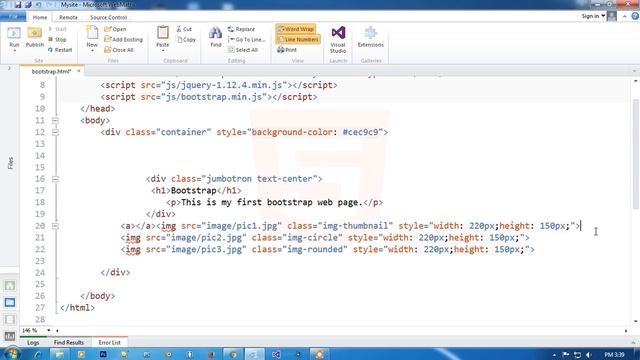This screenshot has height=360, width=640.
Task: Open the Paste dropdown arrow
Action: (x=162, y=51)
